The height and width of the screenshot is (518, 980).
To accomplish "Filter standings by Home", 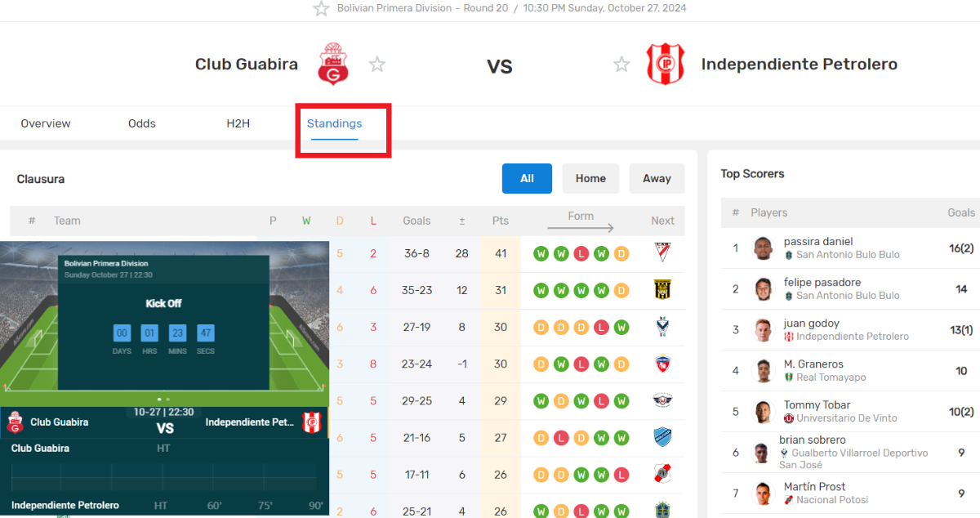I will tap(590, 178).
